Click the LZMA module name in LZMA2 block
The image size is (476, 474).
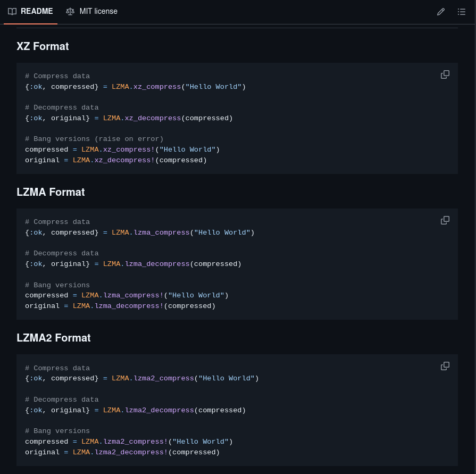pos(120,378)
